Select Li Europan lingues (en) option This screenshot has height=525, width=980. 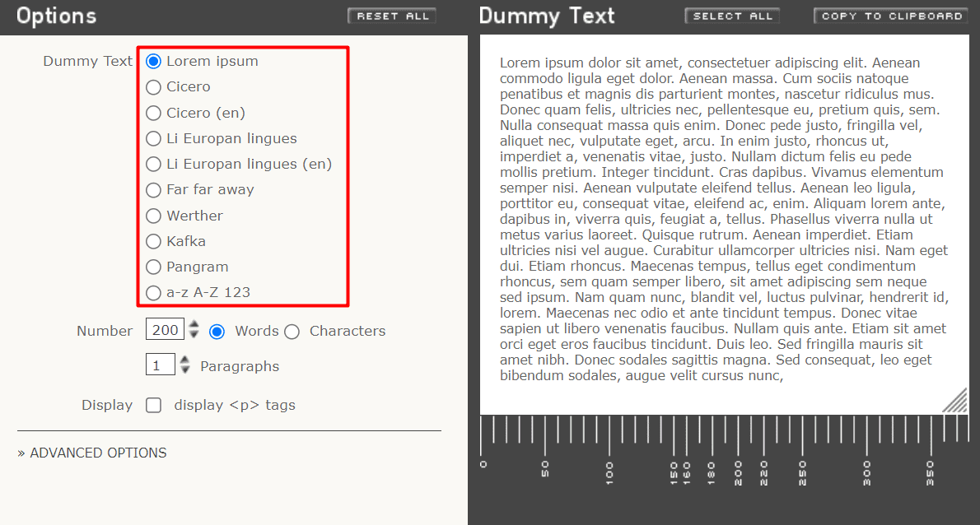[153, 165]
